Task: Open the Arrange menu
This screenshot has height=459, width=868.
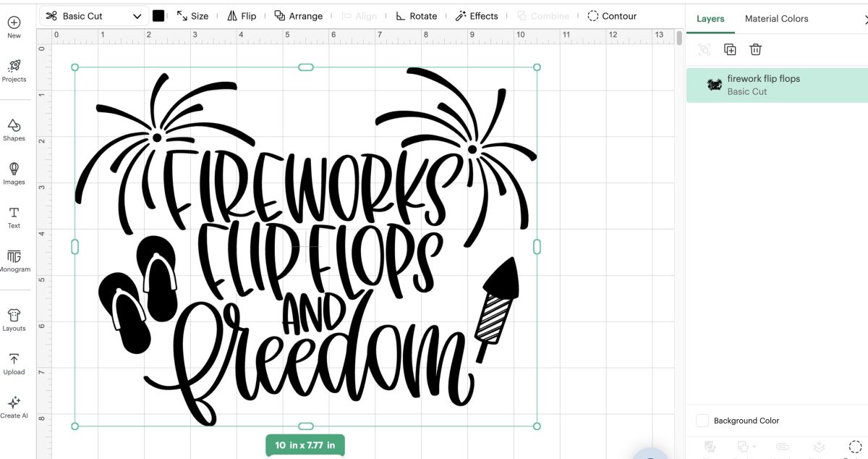Action: [x=298, y=16]
